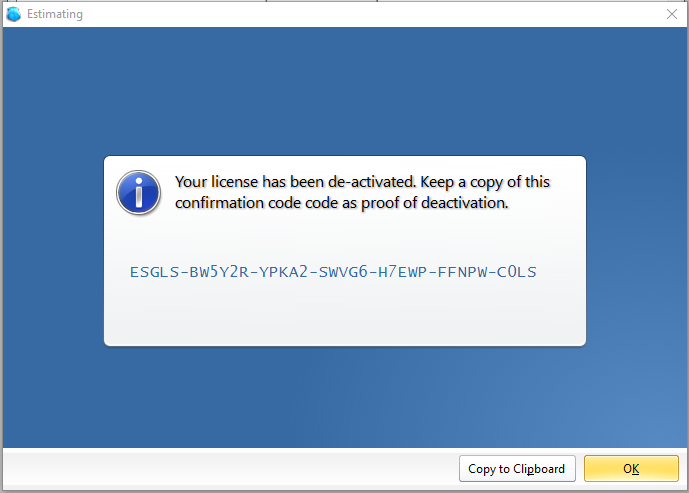Image resolution: width=689 pixels, height=493 pixels.
Task: Click the Estimating app icon in title bar
Action: click(14, 14)
